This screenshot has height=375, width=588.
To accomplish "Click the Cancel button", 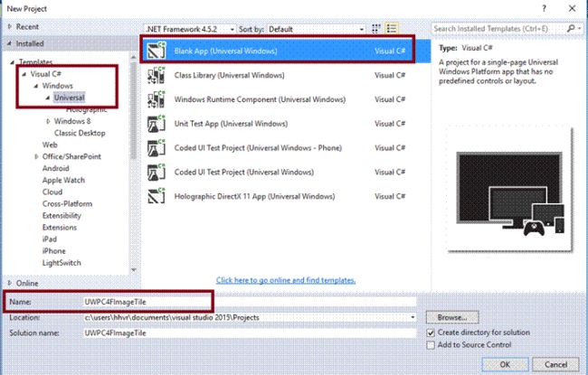I will tap(555, 364).
